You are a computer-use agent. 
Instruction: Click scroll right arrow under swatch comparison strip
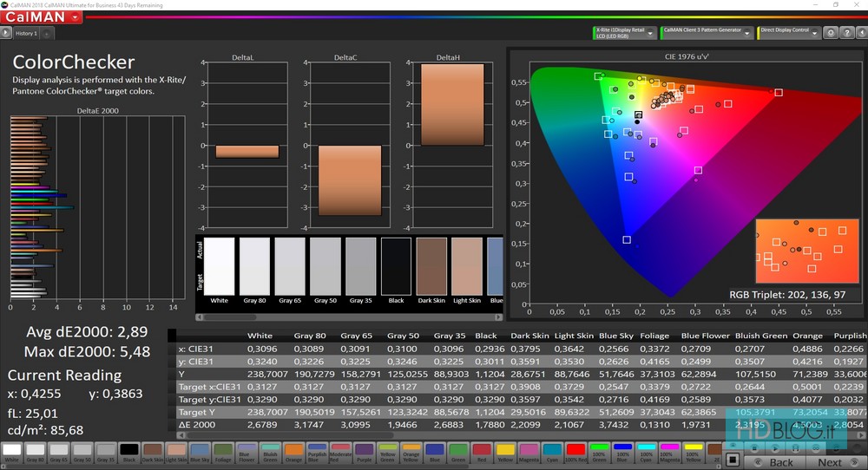(499, 317)
